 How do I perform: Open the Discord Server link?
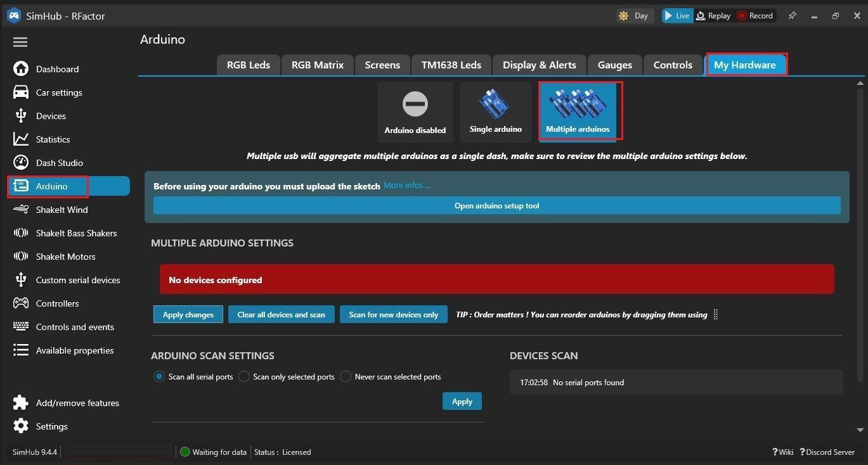827,452
